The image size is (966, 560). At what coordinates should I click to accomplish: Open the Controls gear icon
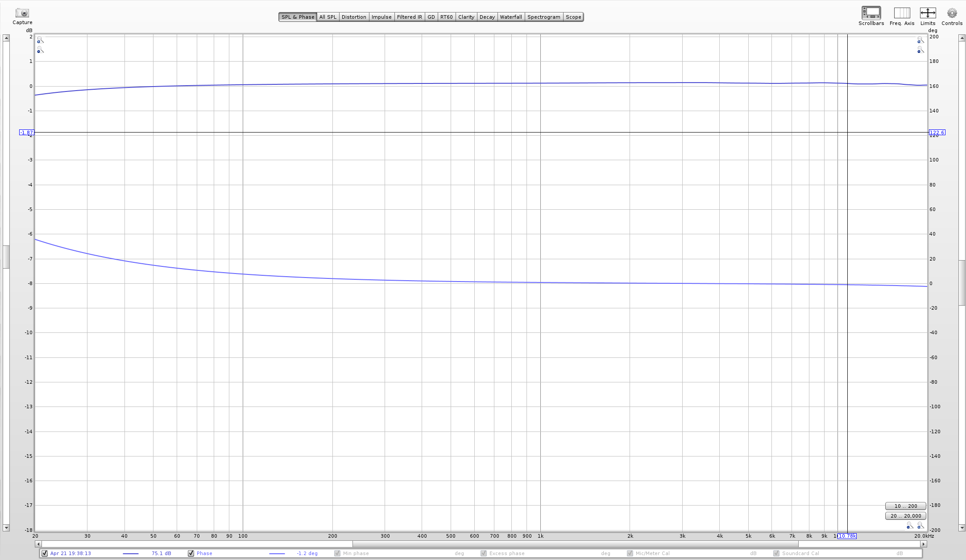point(952,12)
